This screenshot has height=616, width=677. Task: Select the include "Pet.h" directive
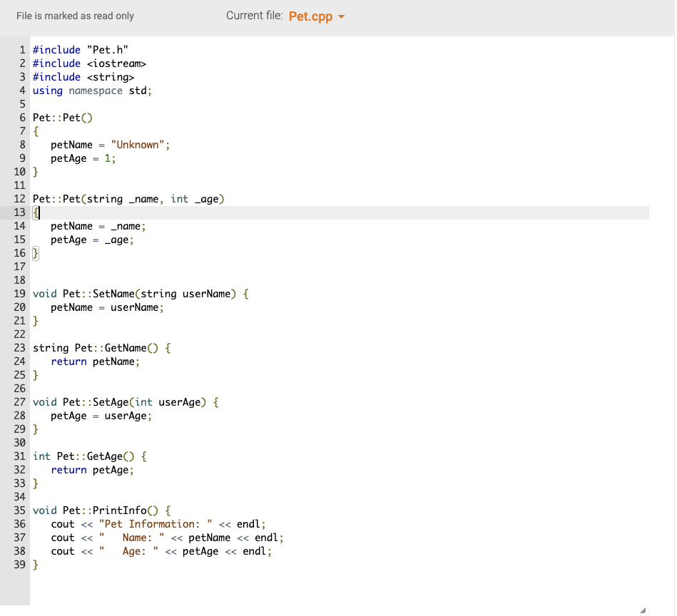[80, 49]
